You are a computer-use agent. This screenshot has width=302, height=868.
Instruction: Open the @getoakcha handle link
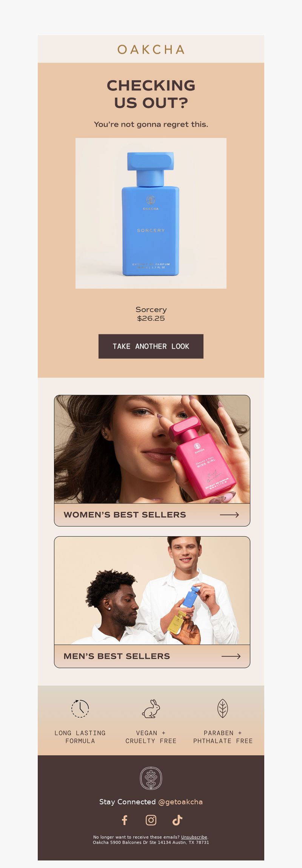180,802
